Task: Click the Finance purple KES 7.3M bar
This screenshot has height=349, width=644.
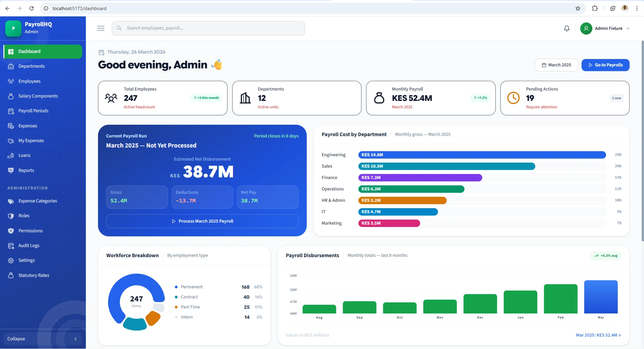Action: (420, 178)
